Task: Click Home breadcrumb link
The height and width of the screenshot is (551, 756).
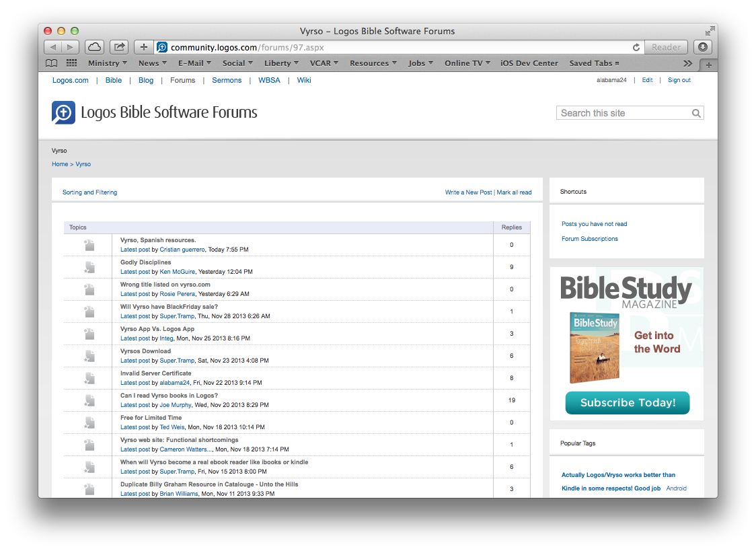Action: [x=60, y=164]
